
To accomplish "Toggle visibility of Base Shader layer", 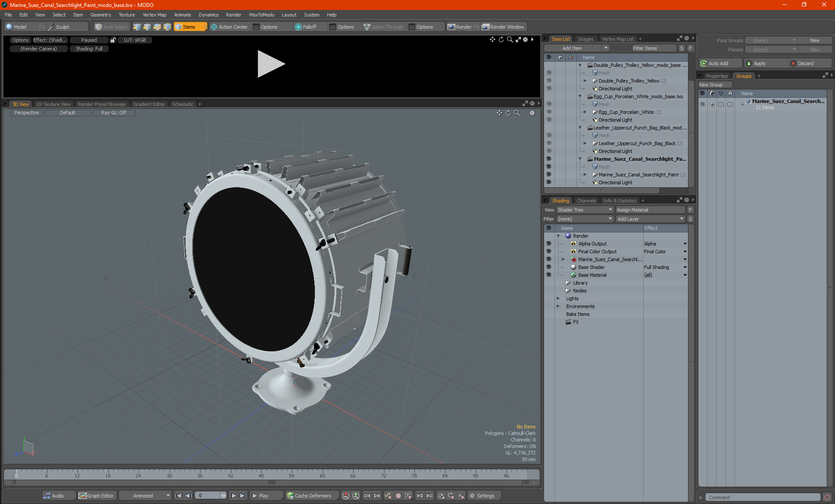I will (548, 267).
